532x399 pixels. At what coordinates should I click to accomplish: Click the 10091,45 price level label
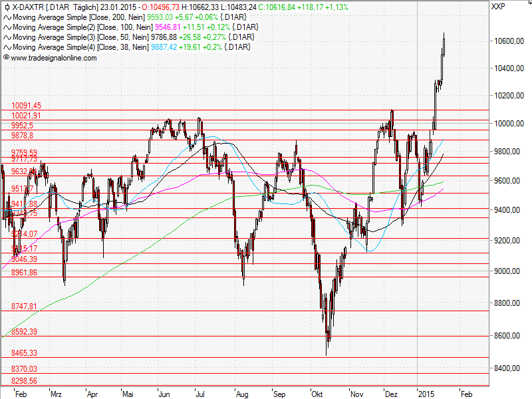coord(26,105)
